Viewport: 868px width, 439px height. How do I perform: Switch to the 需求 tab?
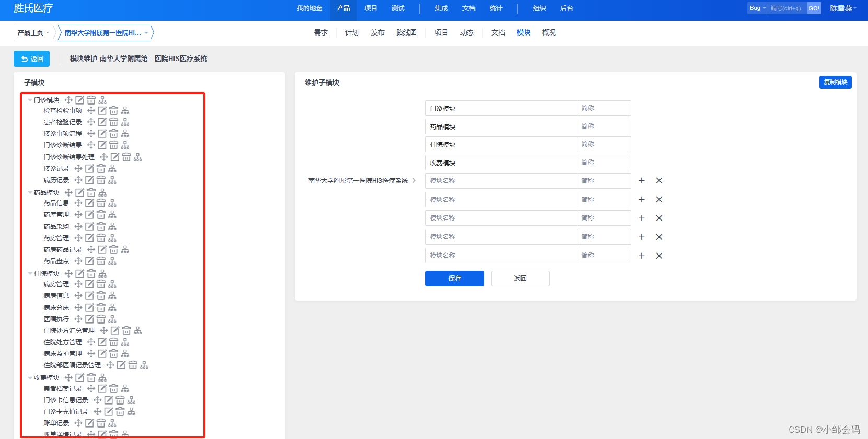[x=321, y=32]
